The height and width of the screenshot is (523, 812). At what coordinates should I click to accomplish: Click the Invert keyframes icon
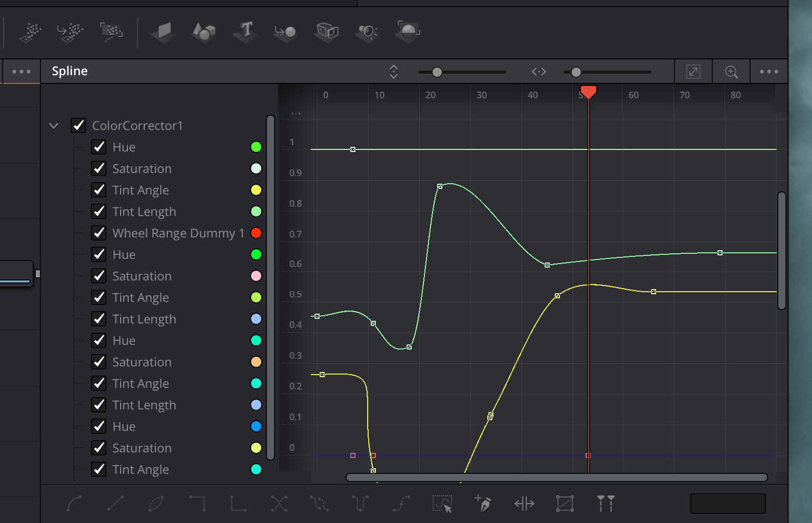coord(156,504)
